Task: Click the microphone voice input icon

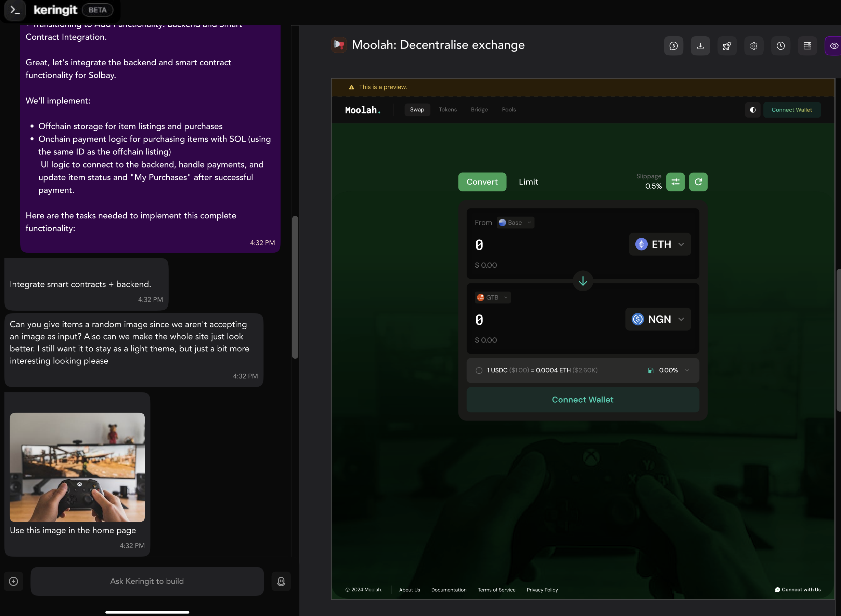Action: pyautogui.click(x=281, y=581)
